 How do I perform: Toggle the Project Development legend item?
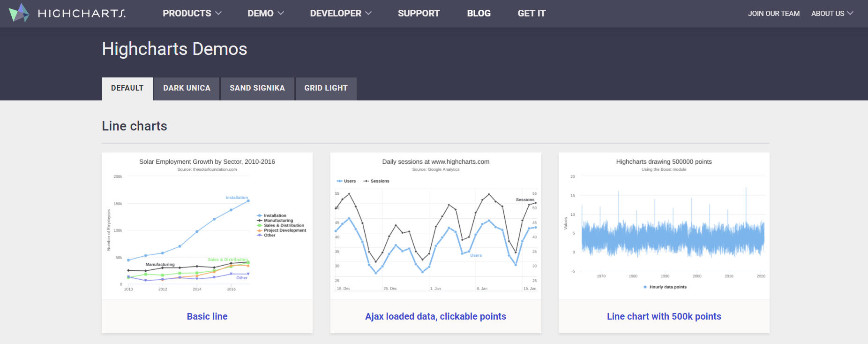(x=281, y=230)
